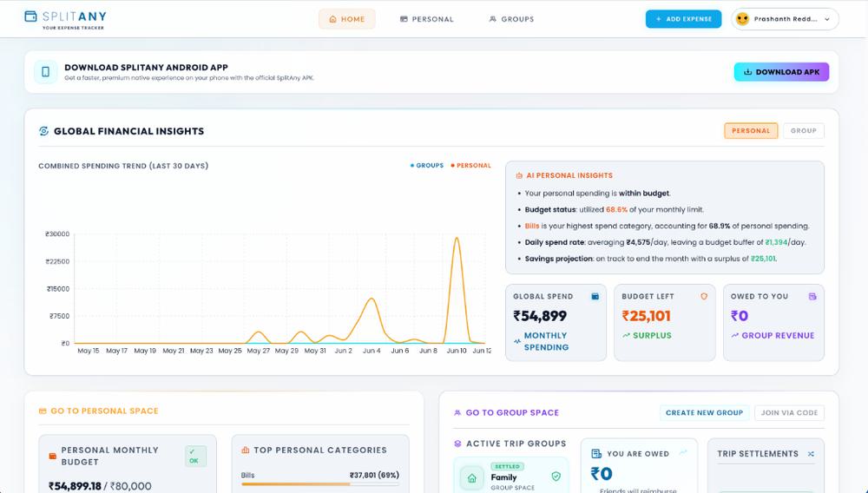The height and width of the screenshot is (493, 868).
Task: Click the Jun 4 spending peak on chart
Action: (x=372, y=299)
